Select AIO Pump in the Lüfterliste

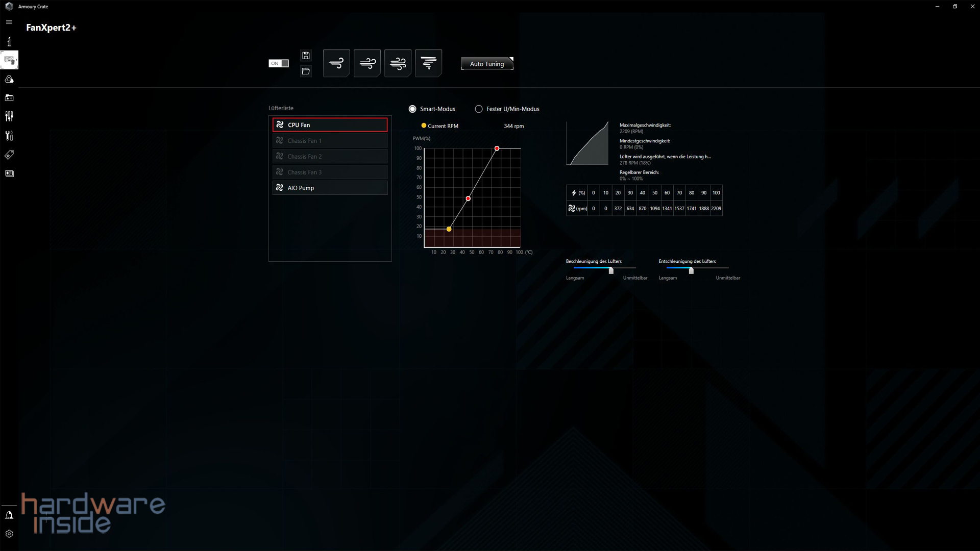330,188
